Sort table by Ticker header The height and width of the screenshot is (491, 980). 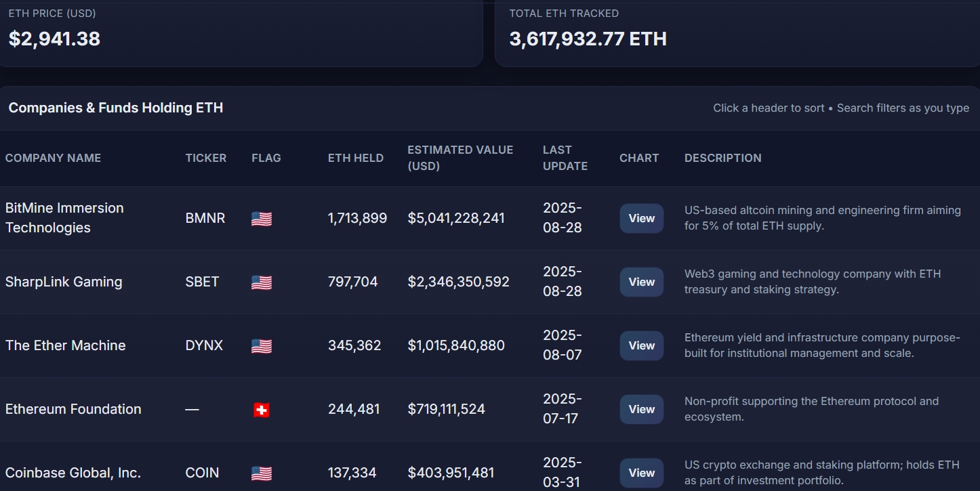tap(206, 158)
